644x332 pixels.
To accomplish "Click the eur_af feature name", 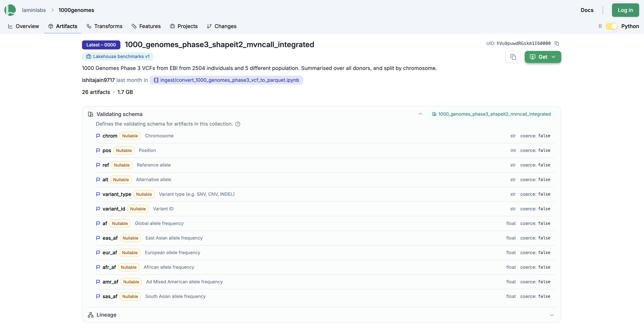I will (110, 252).
